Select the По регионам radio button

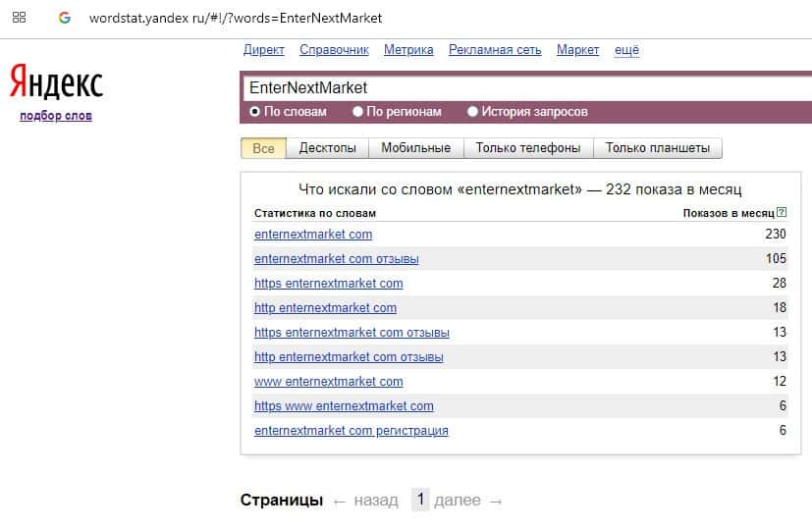(x=357, y=112)
